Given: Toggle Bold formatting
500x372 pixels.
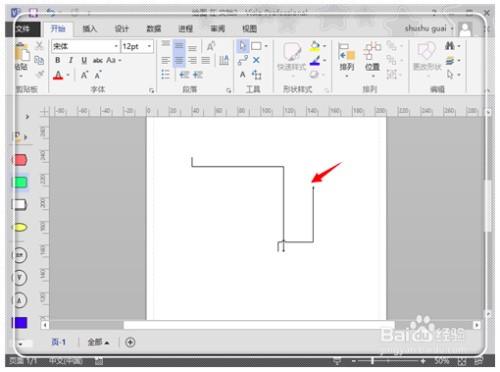Looking at the screenshot, I should pyautogui.click(x=58, y=60).
